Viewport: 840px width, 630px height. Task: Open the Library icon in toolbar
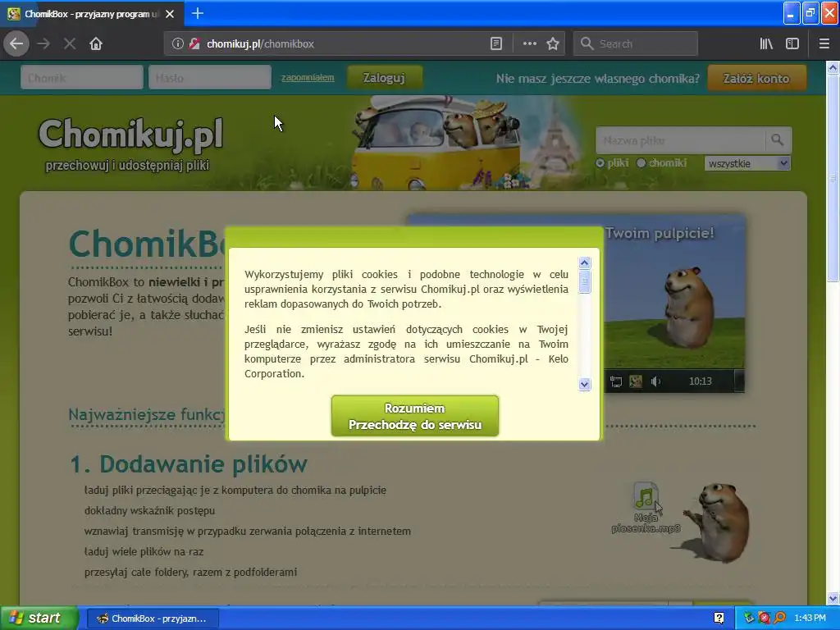(x=766, y=44)
